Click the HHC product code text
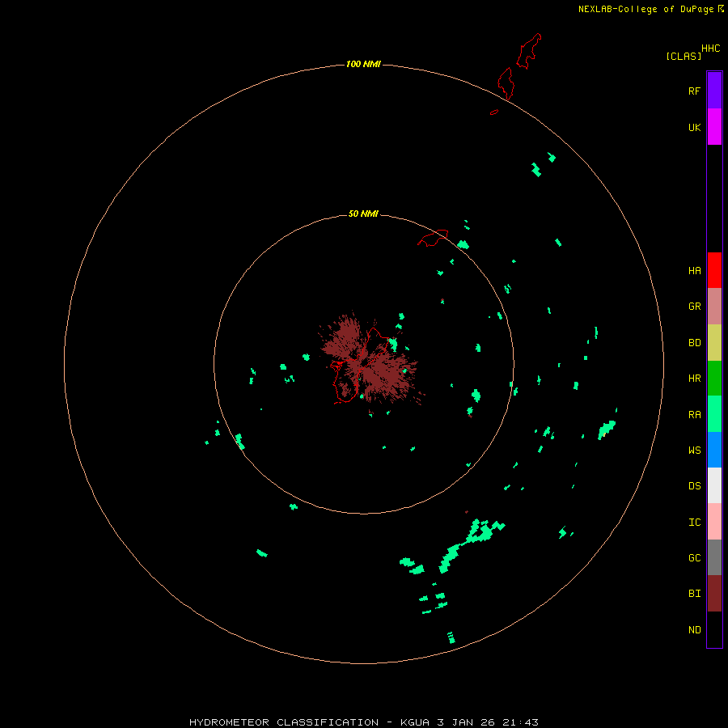This screenshot has height=728, width=728. [711, 49]
